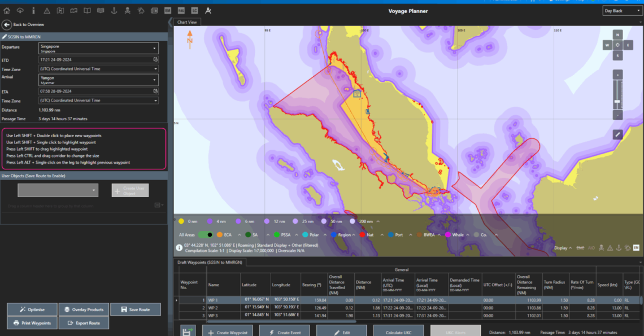Viewport: 644px width, 336px height.
Task: Pan the chart north with N button
Action: click(617, 34)
